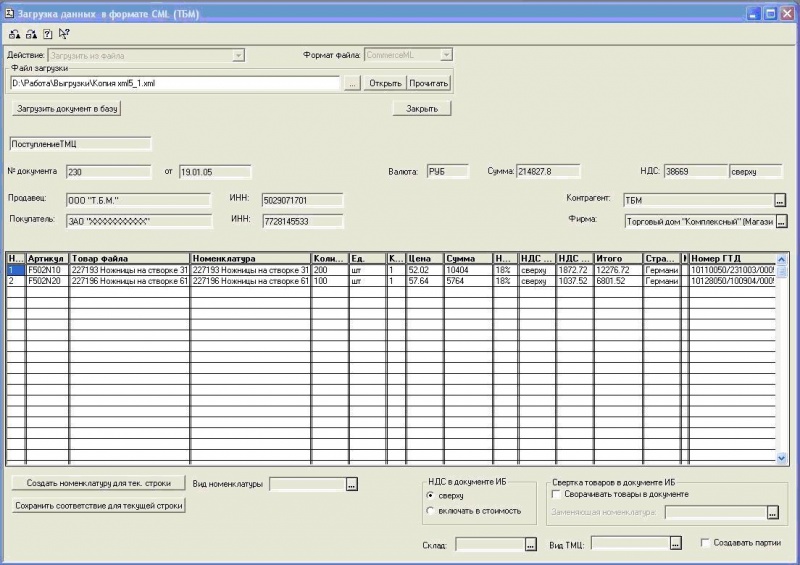This screenshot has width=800, height=565.
Task: Select 'включать в стоимость' radio option
Action: point(431,511)
